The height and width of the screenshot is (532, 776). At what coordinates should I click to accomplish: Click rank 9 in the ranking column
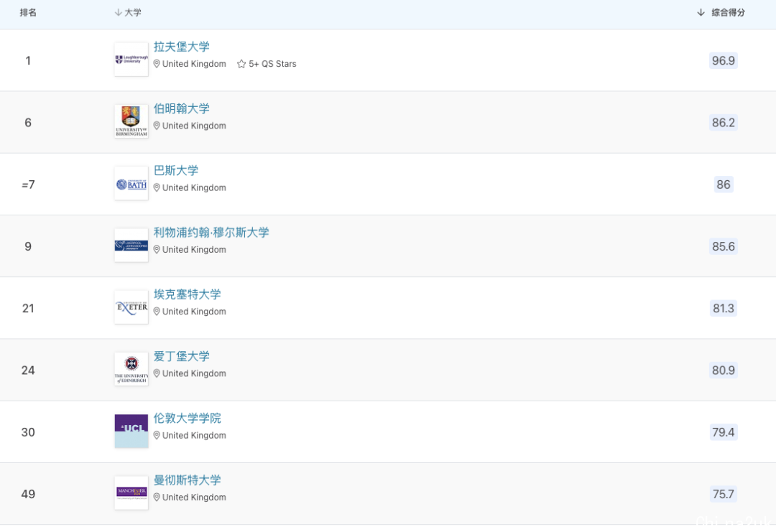[28, 246]
